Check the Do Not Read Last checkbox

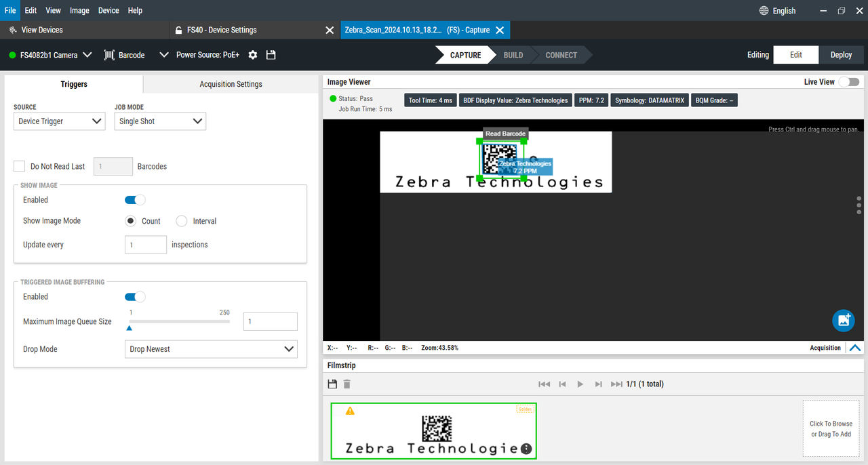19,166
